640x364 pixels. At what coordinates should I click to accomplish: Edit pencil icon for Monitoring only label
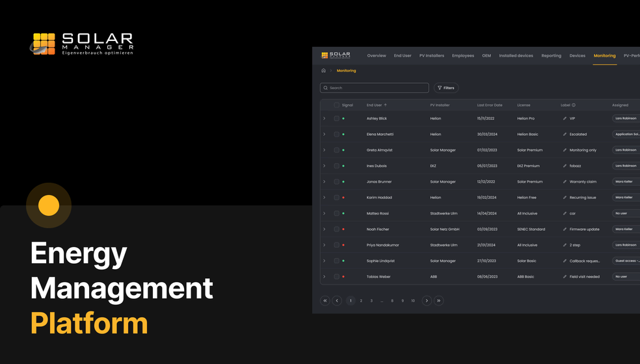click(x=565, y=150)
